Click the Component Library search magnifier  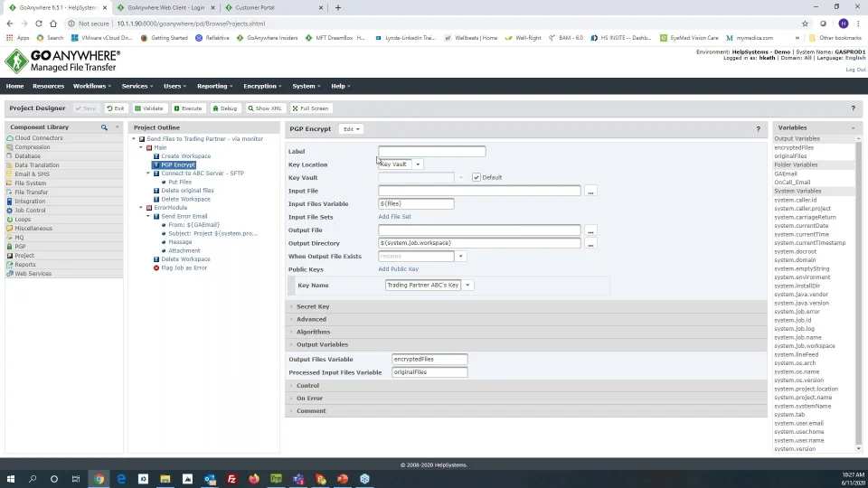click(x=104, y=127)
